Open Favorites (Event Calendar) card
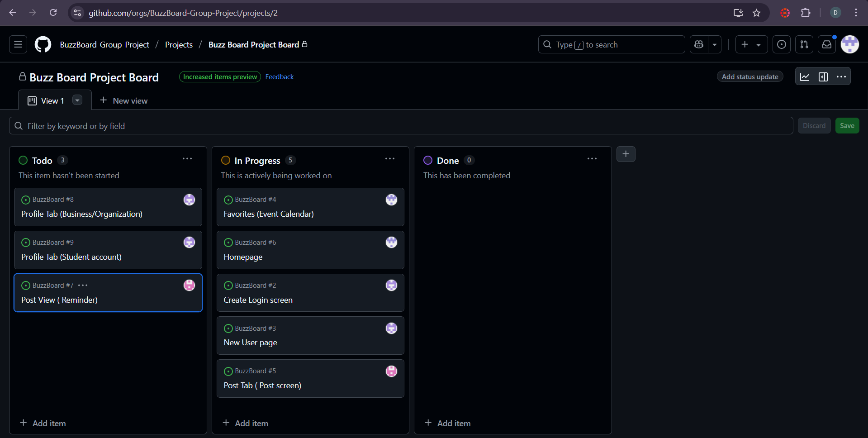 [269, 214]
